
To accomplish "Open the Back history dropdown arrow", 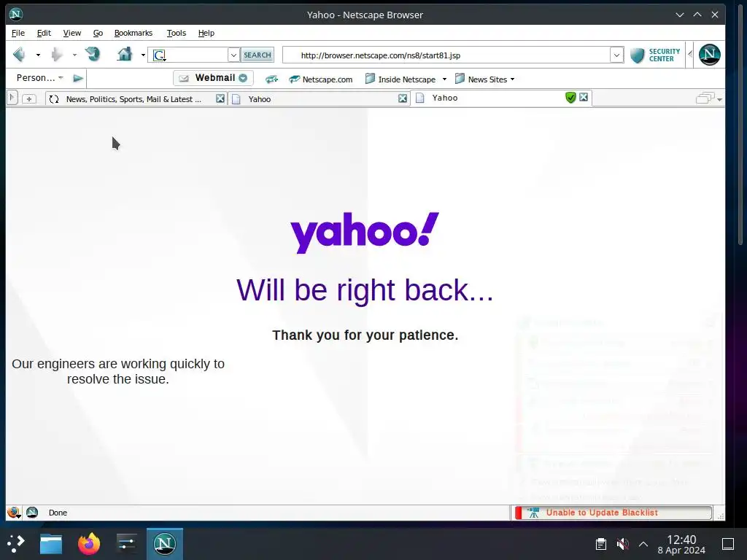I will (x=38, y=55).
